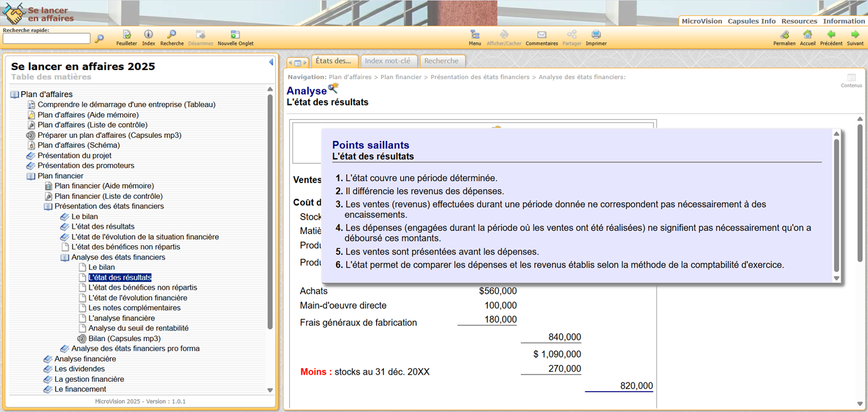Screen dimensions: 868x412
Task: Switch to the Index mot-clé tab
Action: click(387, 61)
